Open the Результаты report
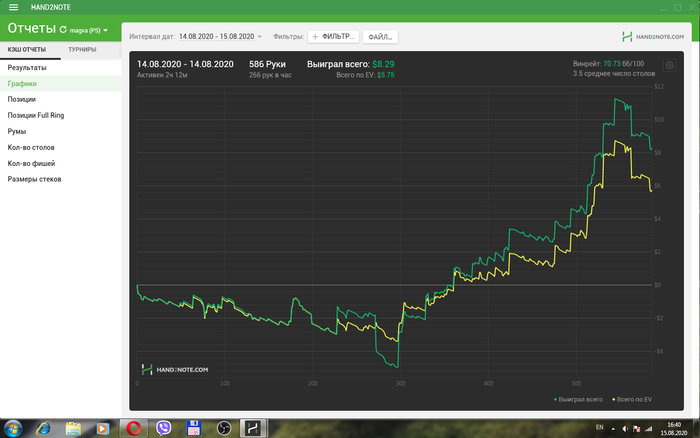This screenshot has width=700, height=438. [61, 67]
